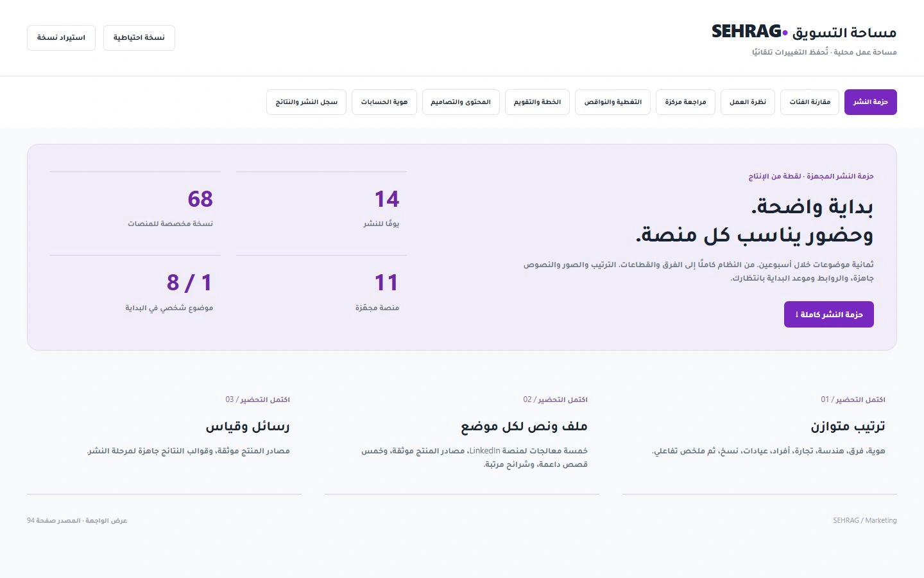This screenshot has height=578, width=924.
Task: Click the step label 'اكتمل التحضير / 02'
Action: (x=555, y=399)
